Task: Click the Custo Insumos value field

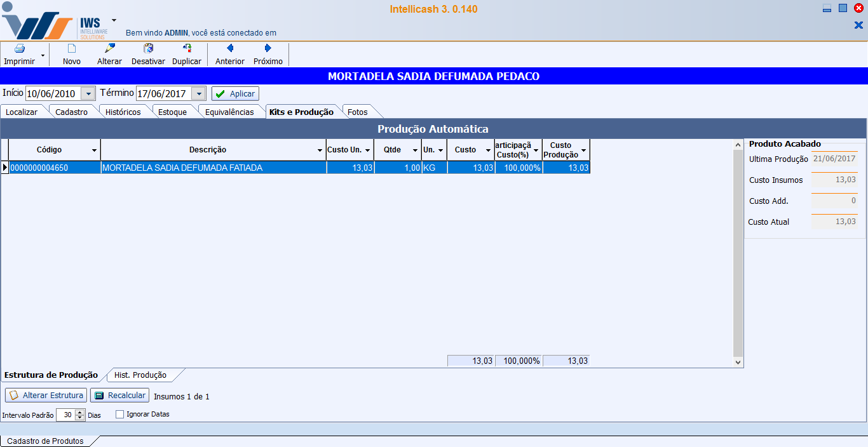Action: point(834,180)
